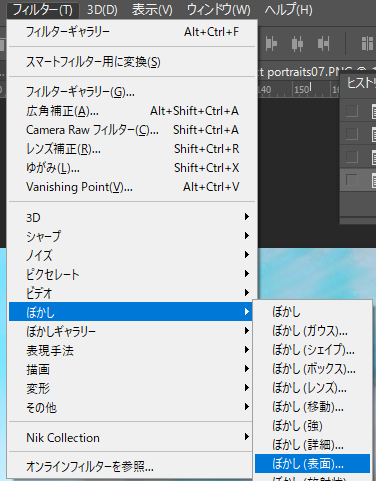Viewport: 376px width, 481px height.
Task: Choose ぼかし (レンズ)... filter
Action: (312, 388)
